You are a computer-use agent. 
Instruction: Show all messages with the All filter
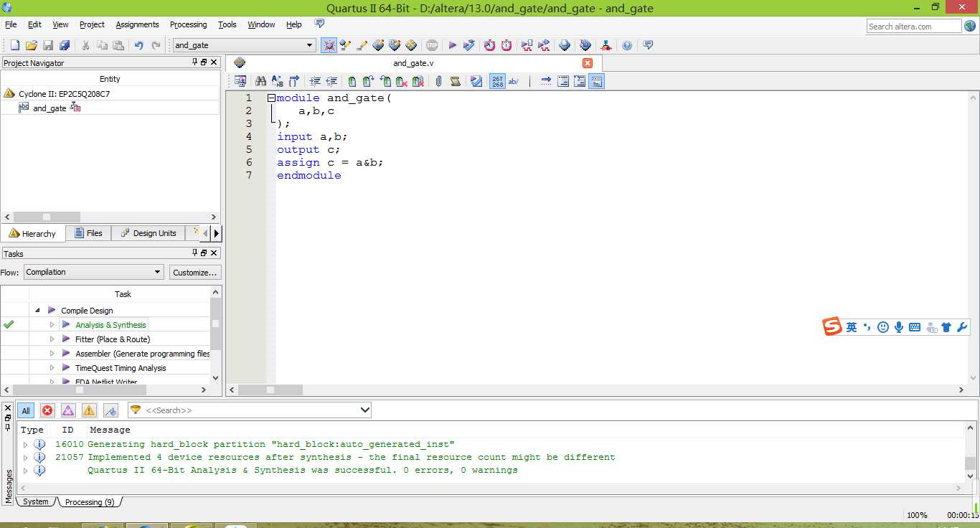pos(26,410)
